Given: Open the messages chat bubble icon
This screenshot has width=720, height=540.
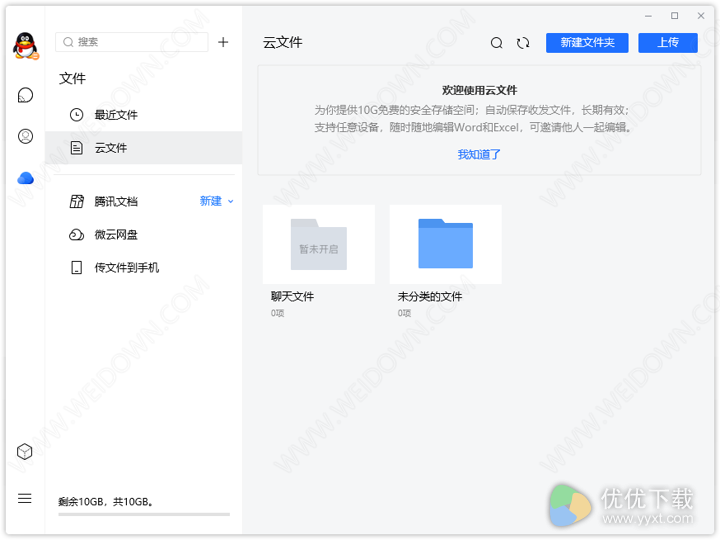Looking at the screenshot, I should (25, 96).
